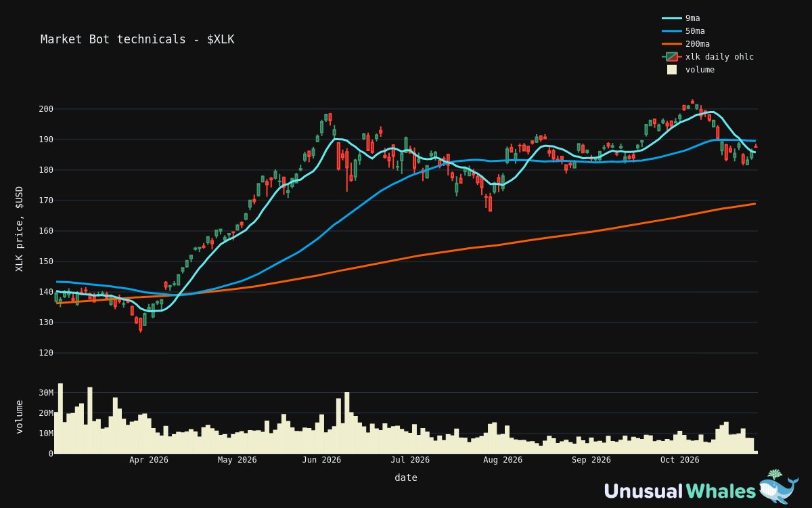Click the Jul 2026 date tick label
Viewport: 812px width, 508px height.
[410, 460]
